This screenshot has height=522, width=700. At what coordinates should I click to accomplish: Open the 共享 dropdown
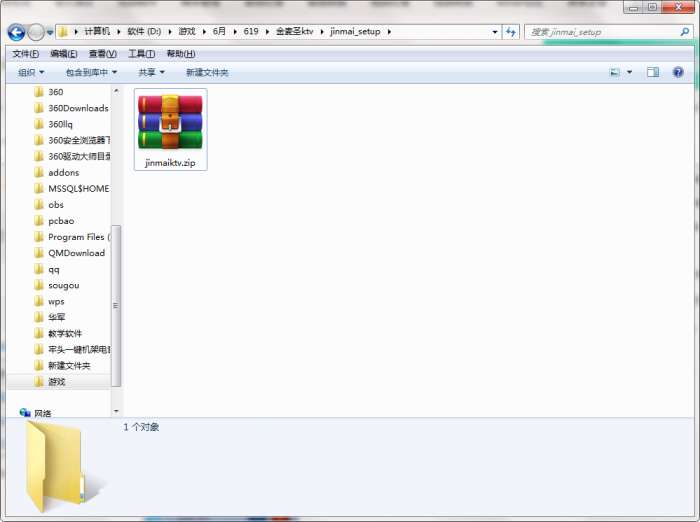pyautogui.click(x=151, y=72)
